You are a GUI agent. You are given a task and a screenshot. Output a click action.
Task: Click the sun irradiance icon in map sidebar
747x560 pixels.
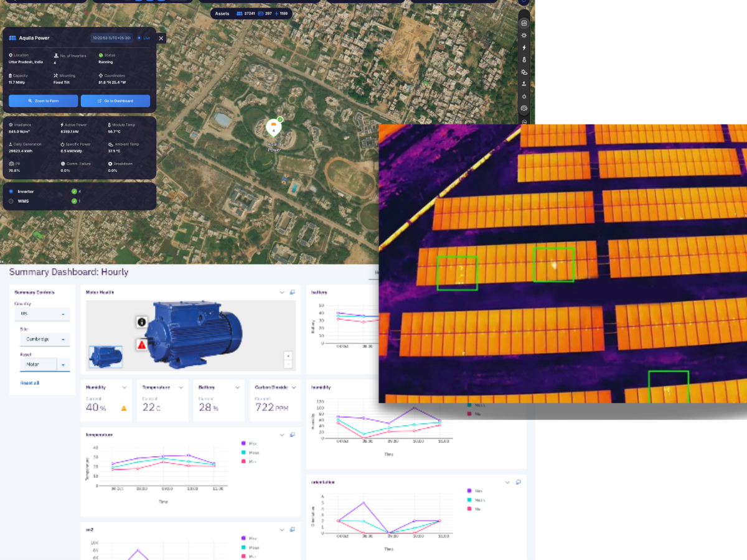(x=524, y=35)
